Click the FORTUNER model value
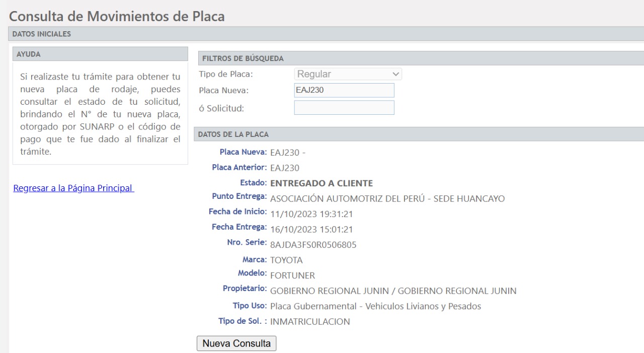Viewport: 644px width, 353px height. coord(292,275)
